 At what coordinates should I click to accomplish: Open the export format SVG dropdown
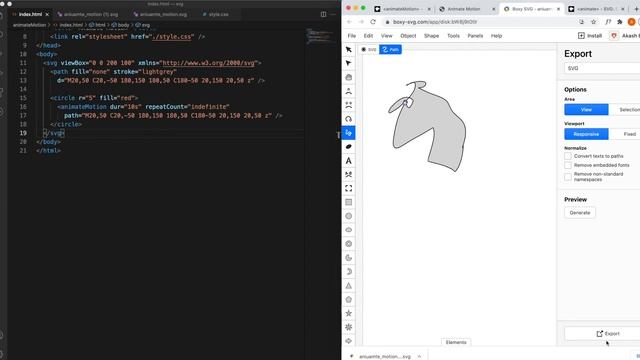click(602, 68)
